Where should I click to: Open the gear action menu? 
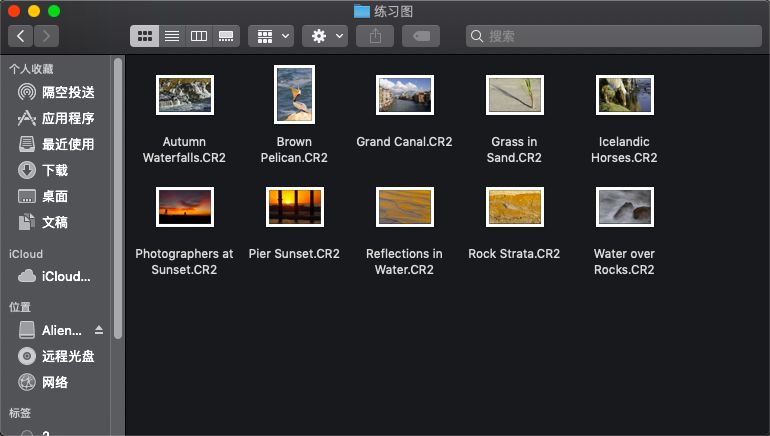click(326, 36)
